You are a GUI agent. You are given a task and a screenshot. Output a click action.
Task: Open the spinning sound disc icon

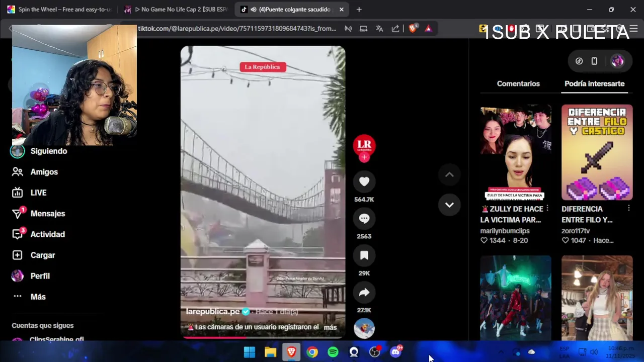pyautogui.click(x=364, y=329)
